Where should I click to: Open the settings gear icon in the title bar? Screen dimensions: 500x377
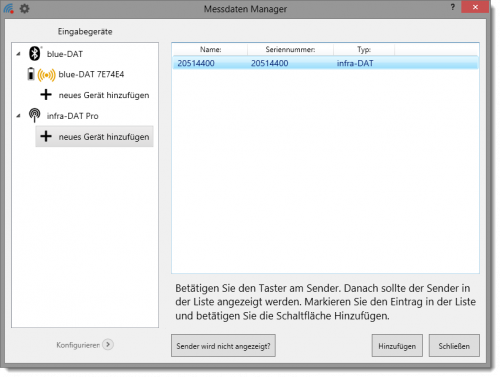click(x=24, y=8)
